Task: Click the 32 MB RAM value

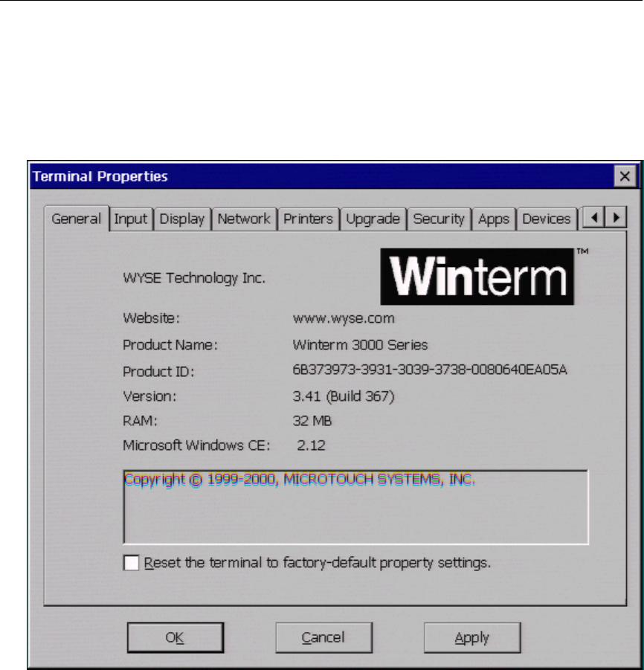Action: click(x=312, y=422)
